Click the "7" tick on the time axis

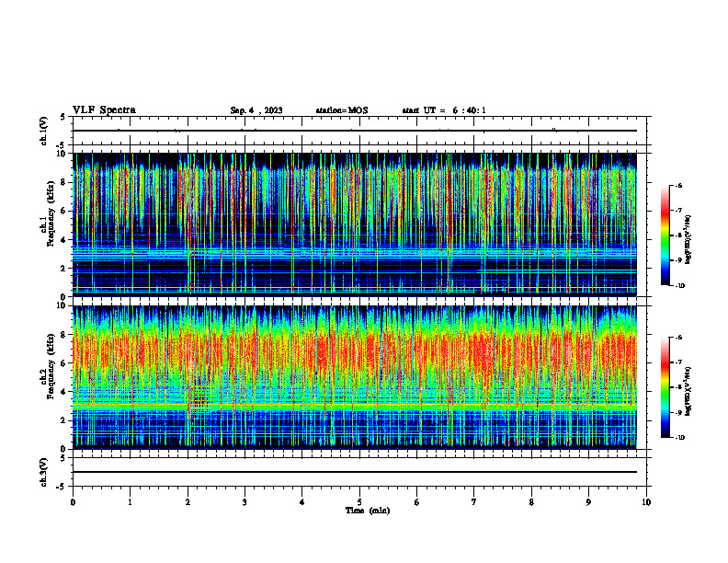474,502
